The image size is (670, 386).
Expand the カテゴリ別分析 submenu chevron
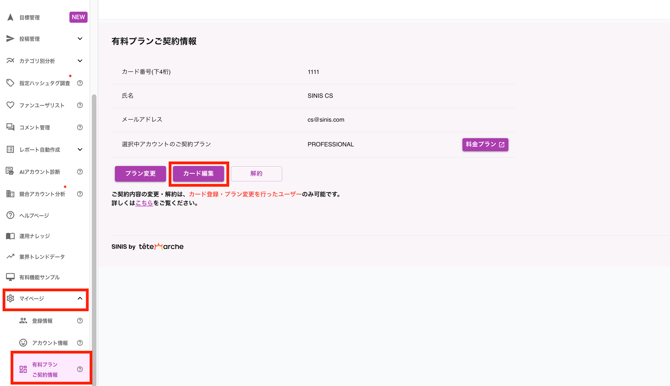point(80,61)
